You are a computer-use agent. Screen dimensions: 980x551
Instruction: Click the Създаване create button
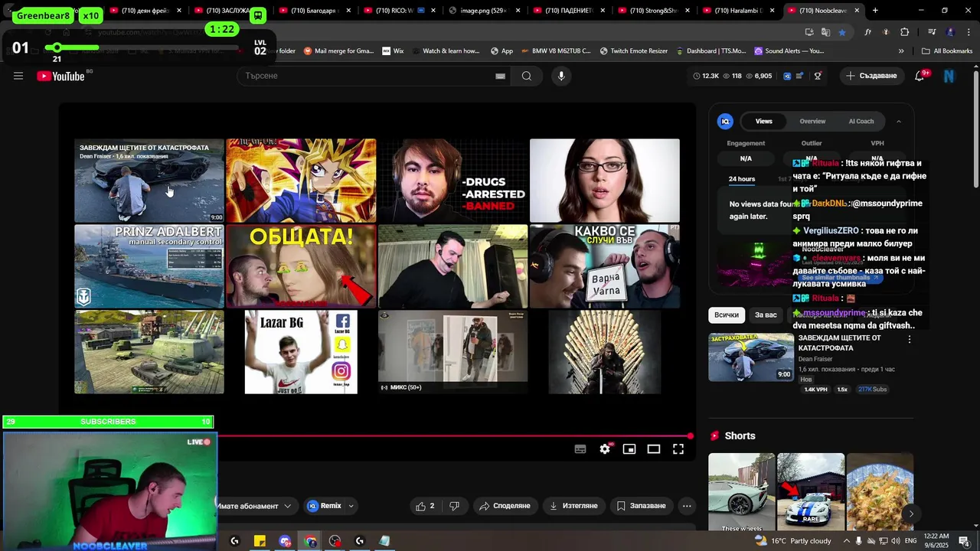(x=871, y=76)
